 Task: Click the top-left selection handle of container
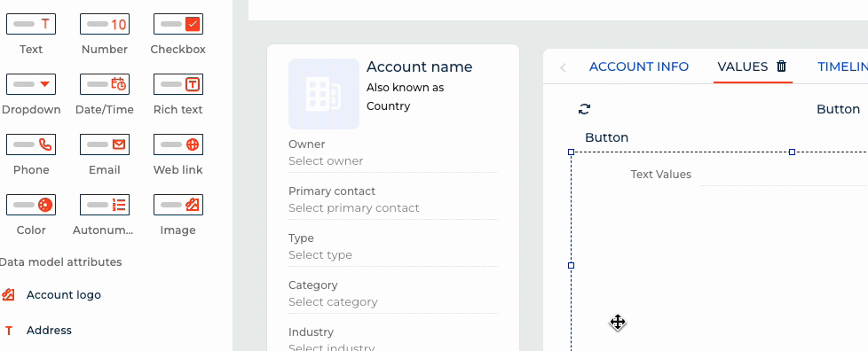[572, 152]
